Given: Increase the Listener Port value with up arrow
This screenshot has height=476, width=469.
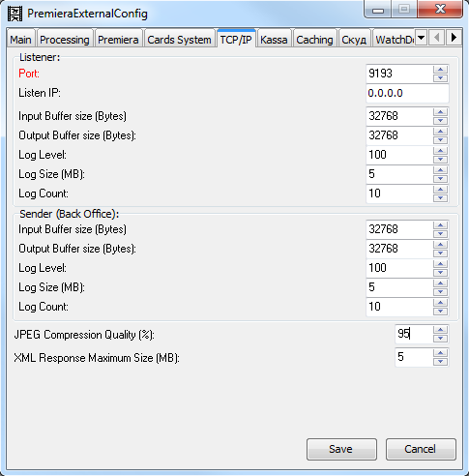Looking at the screenshot, I should pos(440,70).
